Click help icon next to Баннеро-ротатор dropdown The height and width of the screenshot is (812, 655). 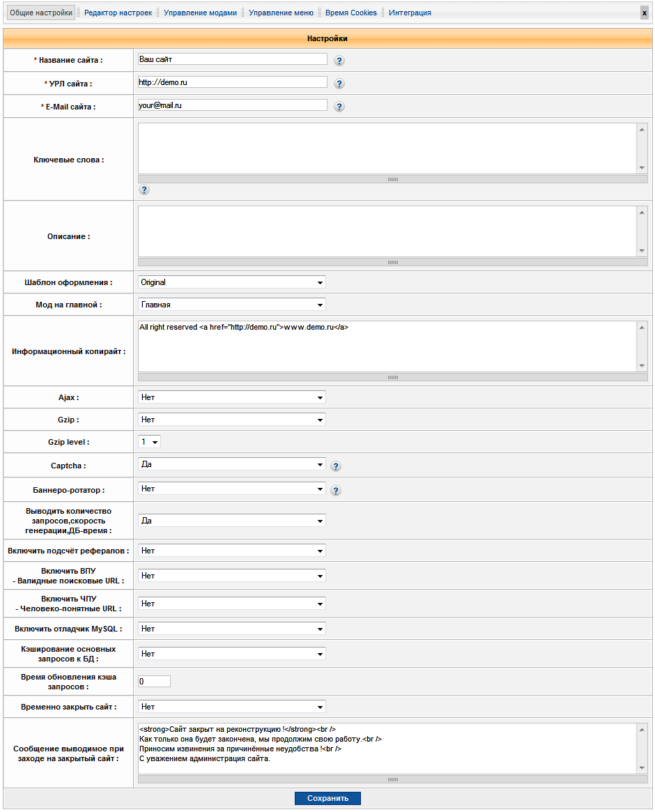coord(335,491)
